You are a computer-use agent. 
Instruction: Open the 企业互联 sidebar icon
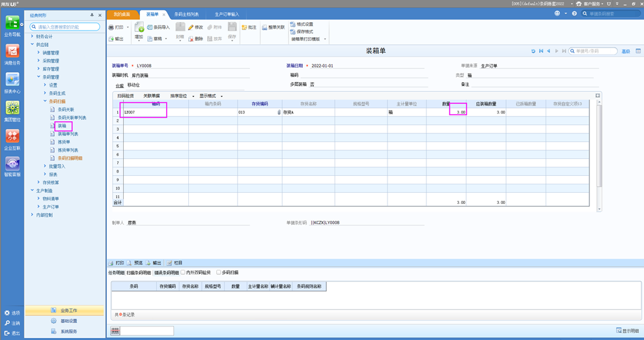click(12, 136)
